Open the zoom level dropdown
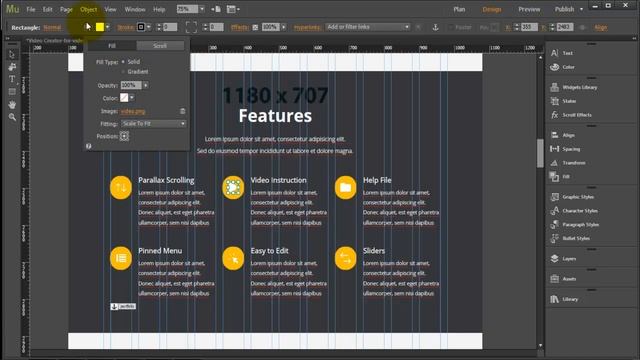The width and height of the screenshot is (640, 360). [202, 9]
